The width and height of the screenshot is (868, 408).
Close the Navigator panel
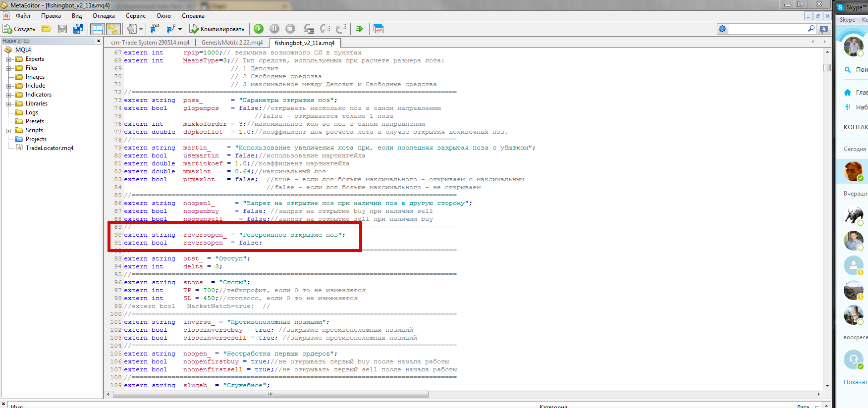[x=99, y=41]
